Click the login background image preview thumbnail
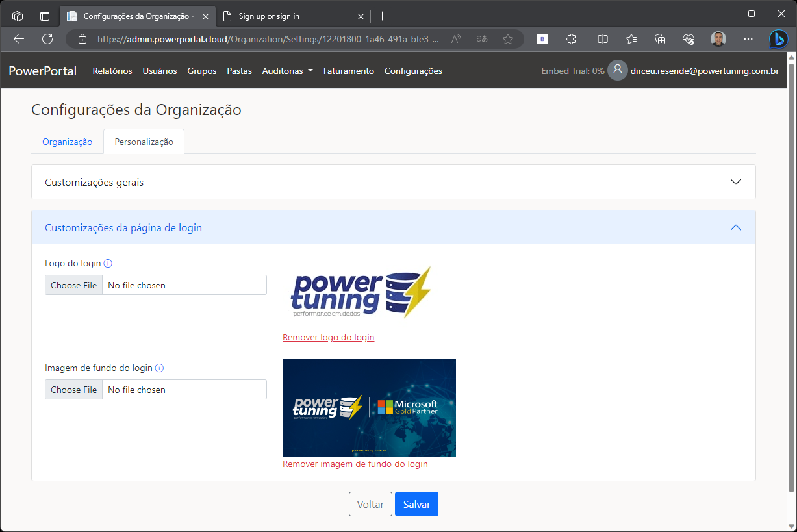This screenshot has width=797, height=532. tap(369, 407)
